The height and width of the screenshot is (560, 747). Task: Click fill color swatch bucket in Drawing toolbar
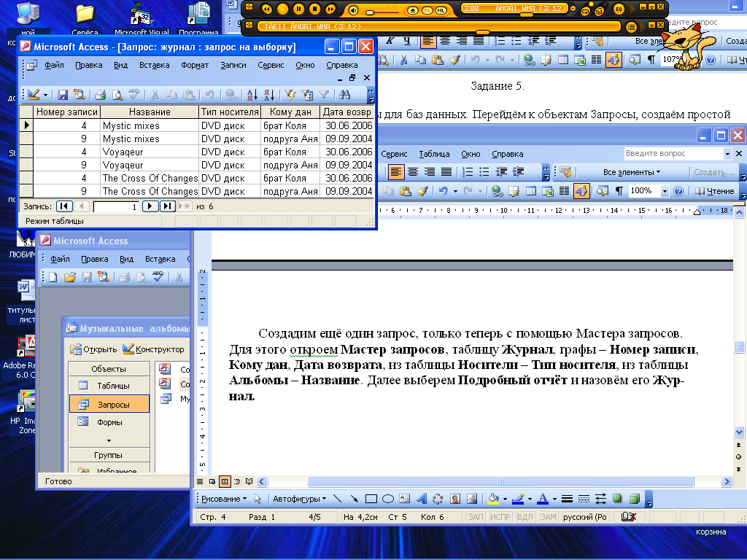pyautogui.click(x=494, y=499)
